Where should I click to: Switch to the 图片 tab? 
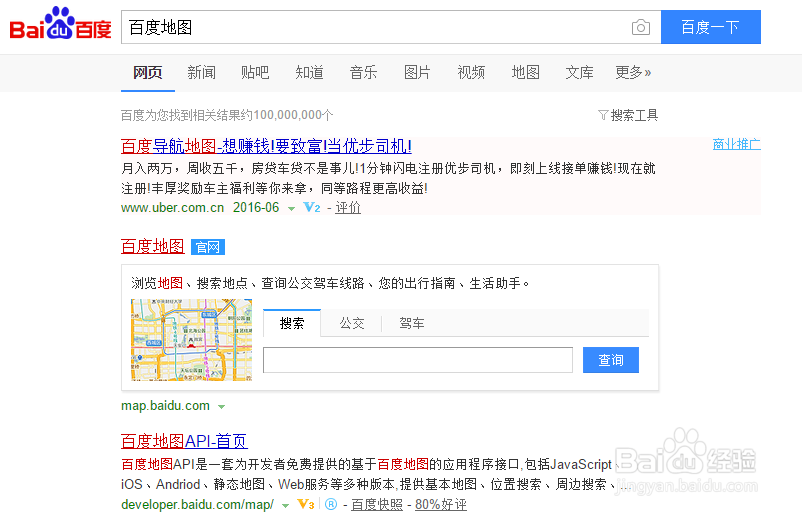(417, 73)
